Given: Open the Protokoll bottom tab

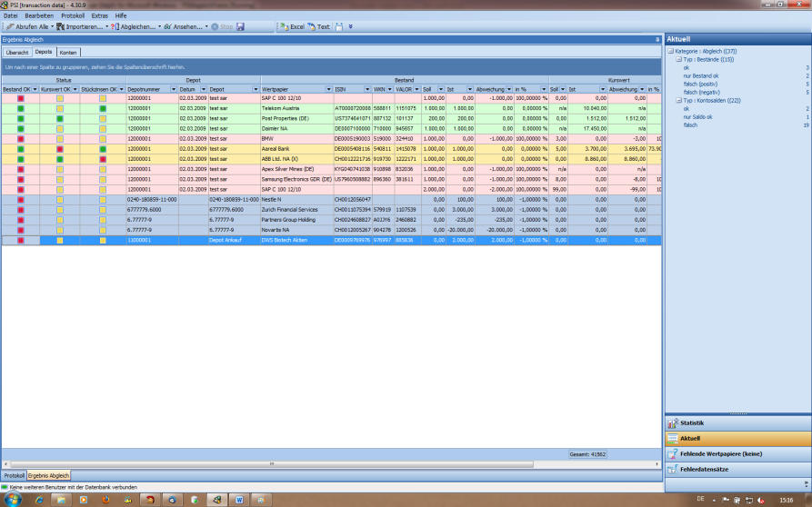Looking at the screenshot, I should pos(14,475).
